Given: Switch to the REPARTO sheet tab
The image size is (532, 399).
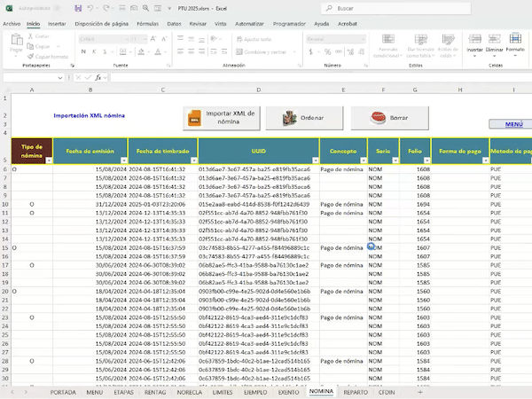Looking at the screenshot, I should tap(356, 391).
